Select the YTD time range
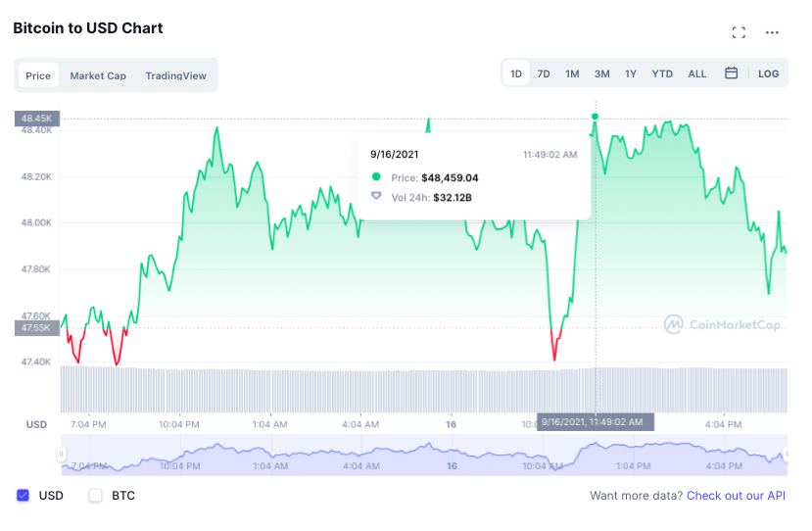The width and height of the screenshot is (812, 531). click(662, 73)
